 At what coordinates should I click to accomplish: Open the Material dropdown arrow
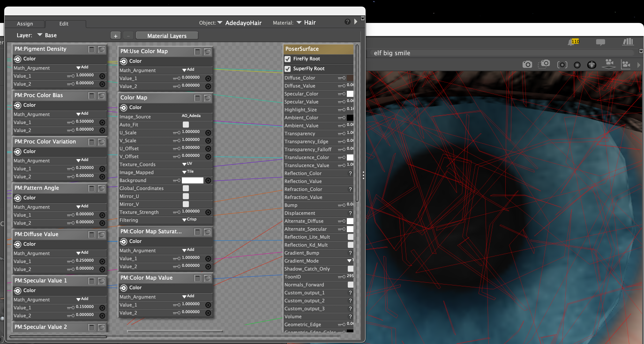pos(299,22)
